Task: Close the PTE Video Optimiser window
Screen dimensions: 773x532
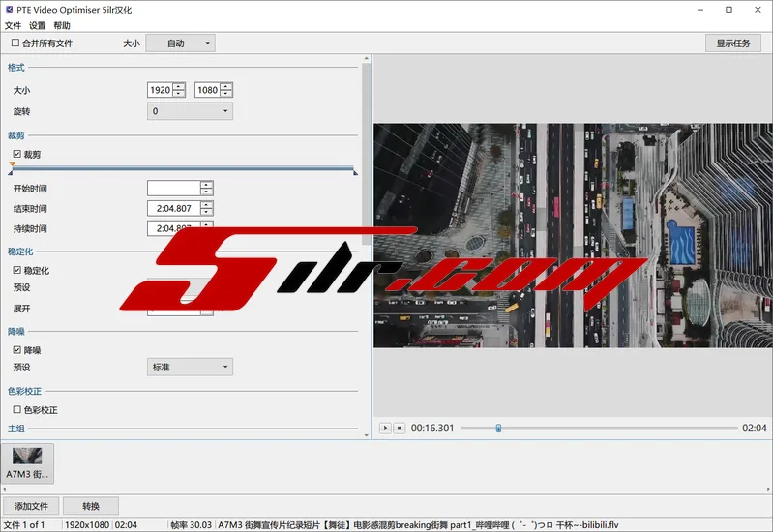Action: tap(758, 10)
